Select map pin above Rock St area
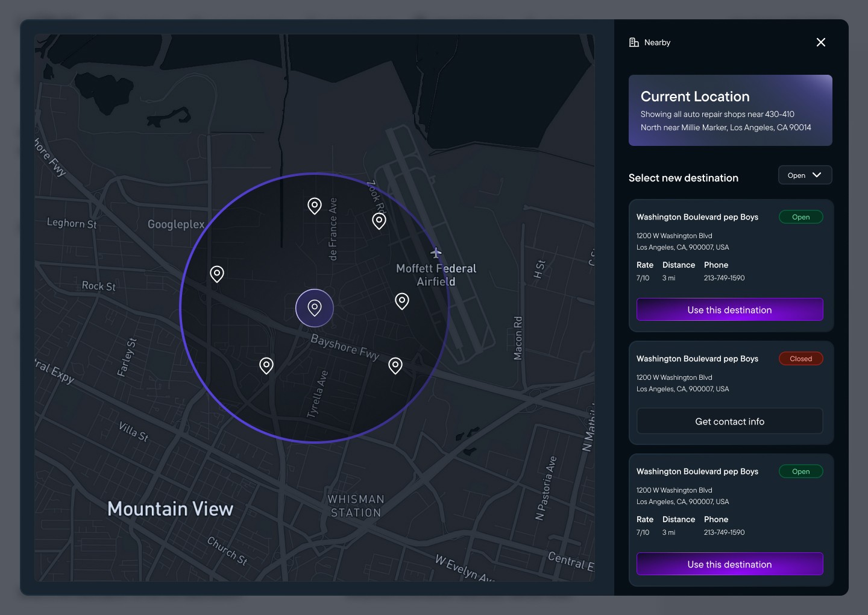This screenshot has height=615, width=868. 217,274
